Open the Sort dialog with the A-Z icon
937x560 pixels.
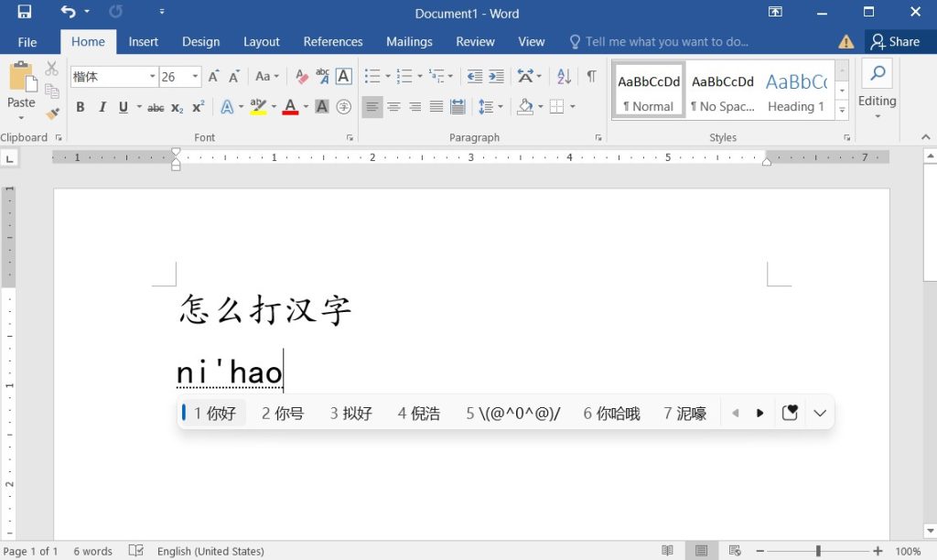[x=563, y=77]
